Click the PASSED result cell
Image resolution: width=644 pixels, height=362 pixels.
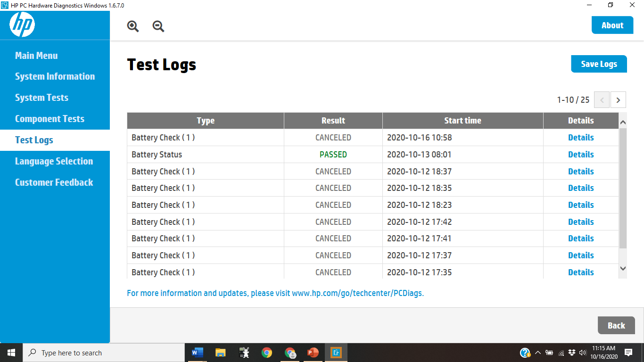point(333,155)
